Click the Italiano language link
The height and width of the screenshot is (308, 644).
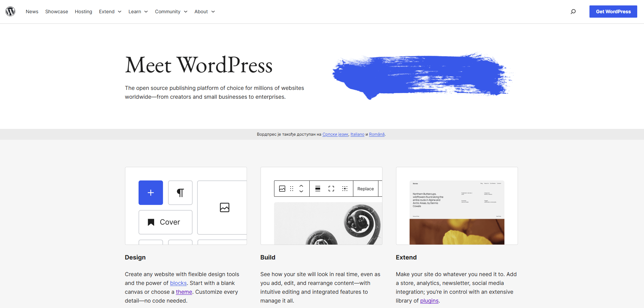357,134
